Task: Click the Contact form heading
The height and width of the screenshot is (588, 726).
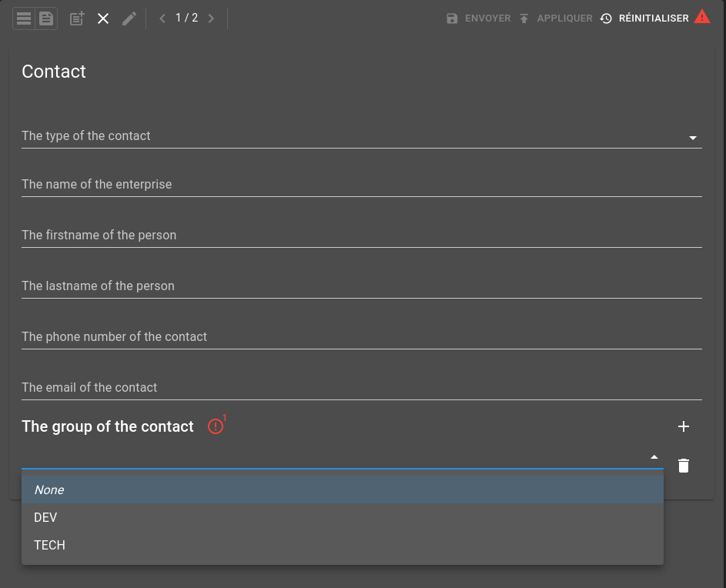Action: 54,72
